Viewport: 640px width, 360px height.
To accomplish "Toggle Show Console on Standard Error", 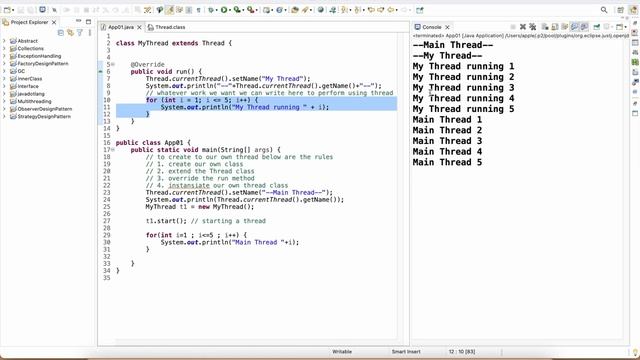I will click(584, 27).
